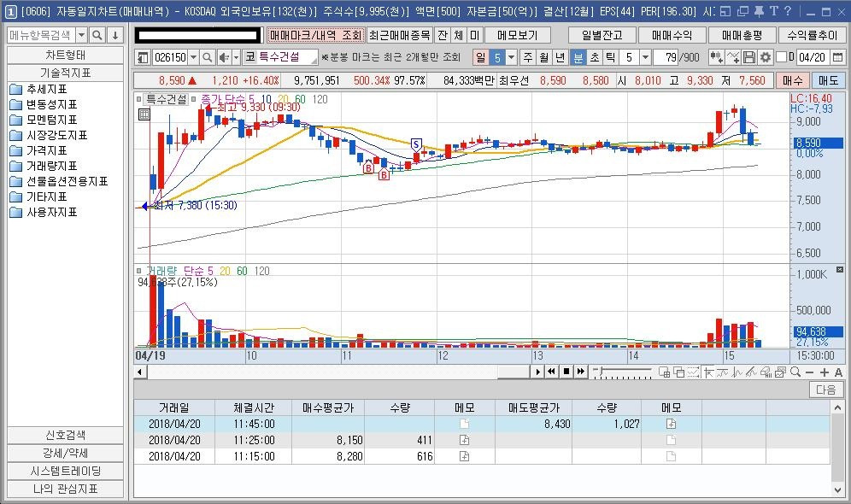Open the daily interval dropdown beside the blue 5
Image resolution: width=851 pixels, height=504 pixels.
(511, 57)
